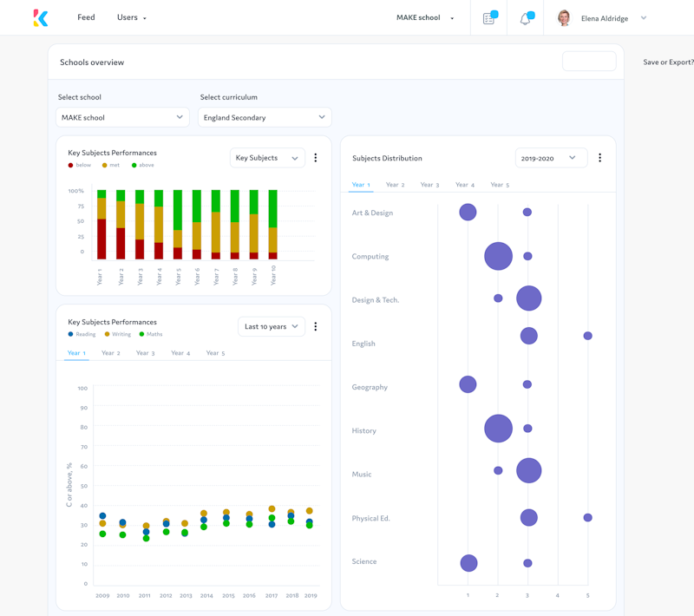The height and width of the screenshot is (616, 694).
Task: Click the blank button in Schools overview
Action: point(589,62)
